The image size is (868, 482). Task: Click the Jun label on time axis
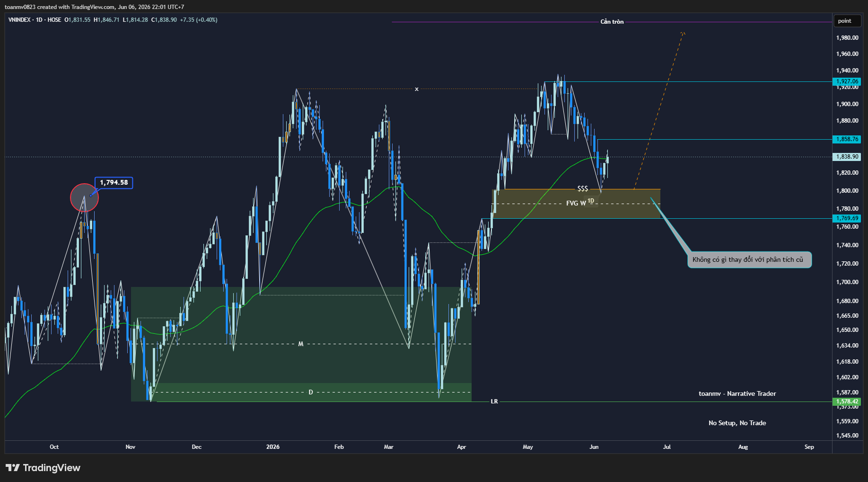click(x=594, y=447)
